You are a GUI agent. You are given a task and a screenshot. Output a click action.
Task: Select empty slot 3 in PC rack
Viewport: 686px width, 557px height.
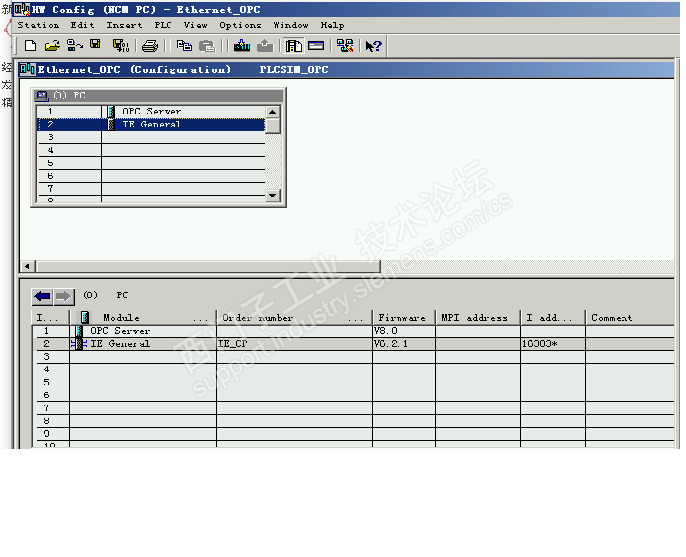tap(151, 137)
